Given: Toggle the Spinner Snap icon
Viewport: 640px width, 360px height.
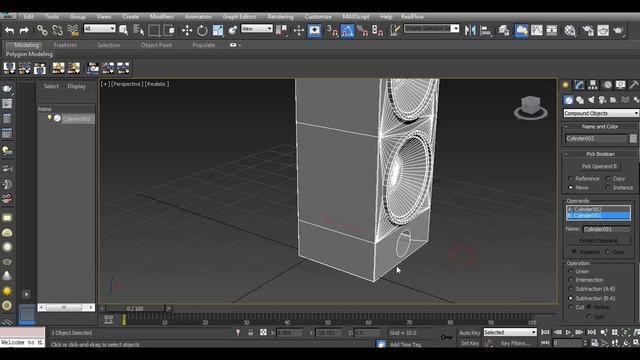Looking at the screenshot, I should tap(378, 30).
